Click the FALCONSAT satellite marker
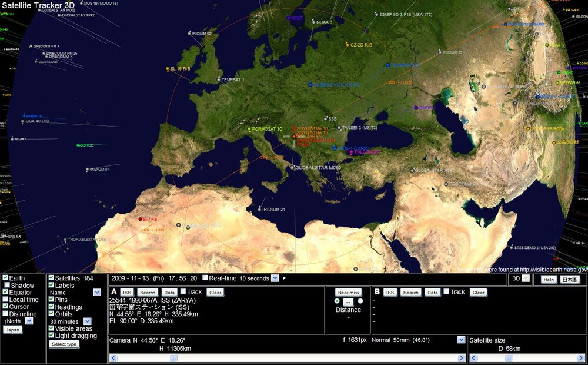This screenshot has width=588, height=365. [x=351, y=152]
